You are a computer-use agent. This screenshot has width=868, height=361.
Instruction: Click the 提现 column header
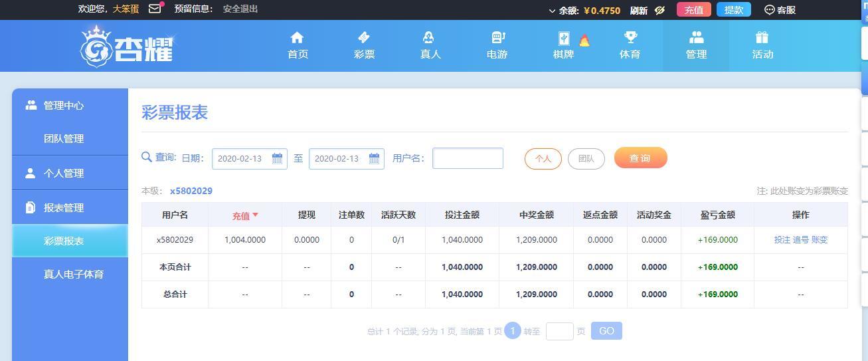point(306,215)
